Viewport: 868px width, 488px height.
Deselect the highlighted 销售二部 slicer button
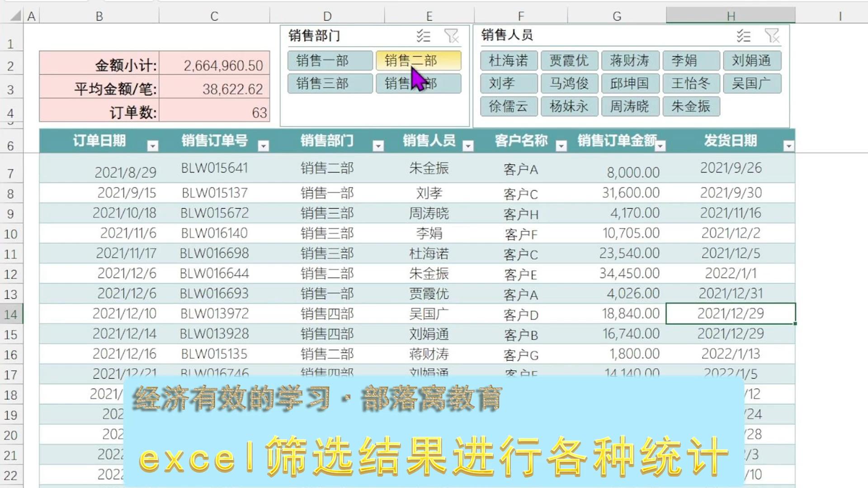[x=418, y=61]
